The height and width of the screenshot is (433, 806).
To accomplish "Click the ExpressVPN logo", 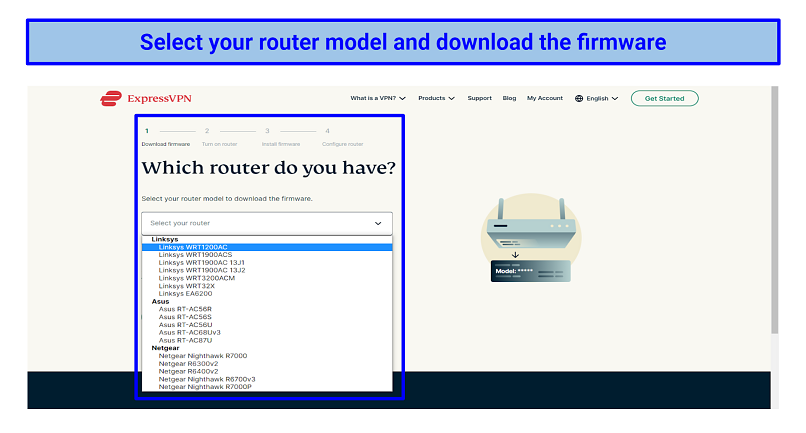I will [146, 98].
